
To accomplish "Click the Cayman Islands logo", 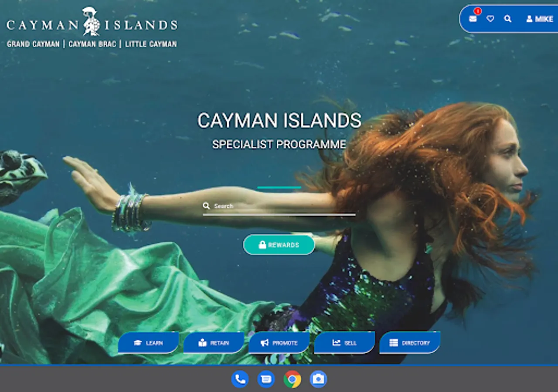I will (92, 27).
